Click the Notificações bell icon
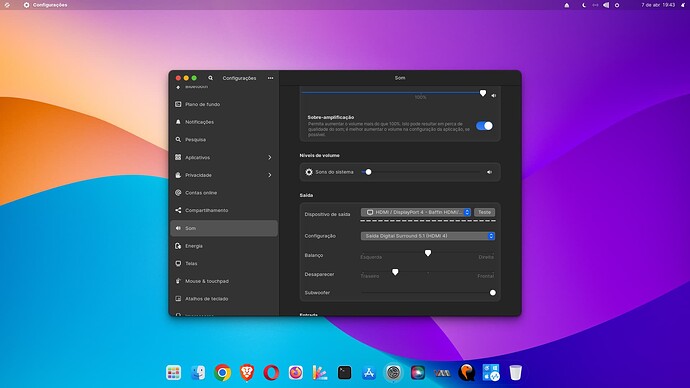 click(x=178, y=122)
